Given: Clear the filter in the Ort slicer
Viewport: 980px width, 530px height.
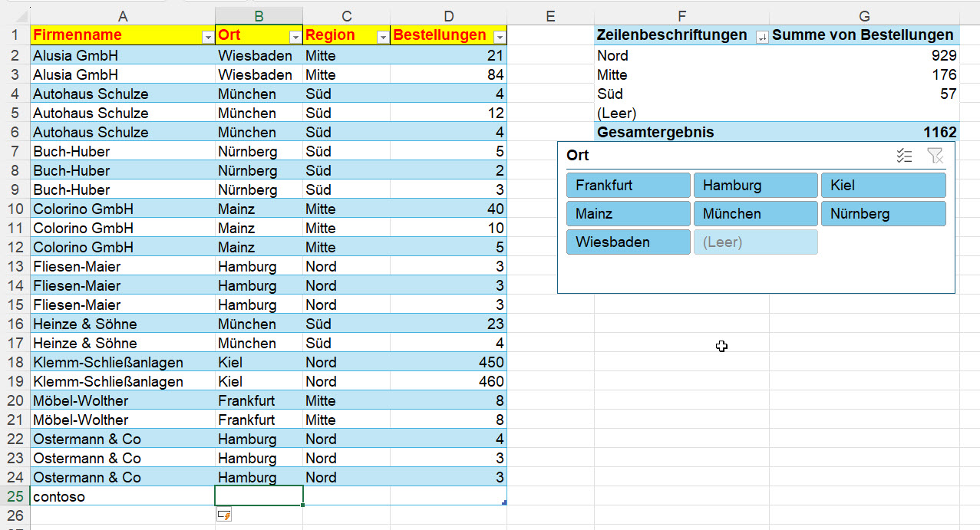Looking at the screenshot, I should pos(934,156).
